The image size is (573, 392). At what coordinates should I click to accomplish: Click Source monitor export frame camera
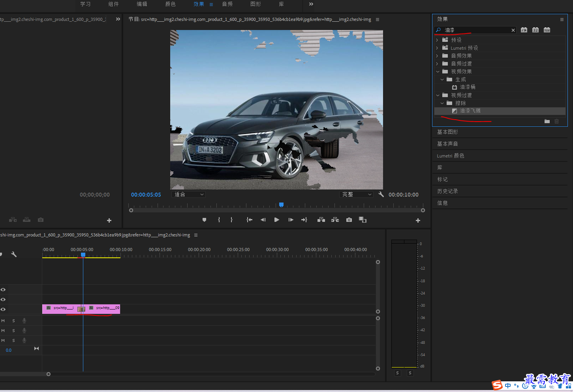[x=41, y=220]
